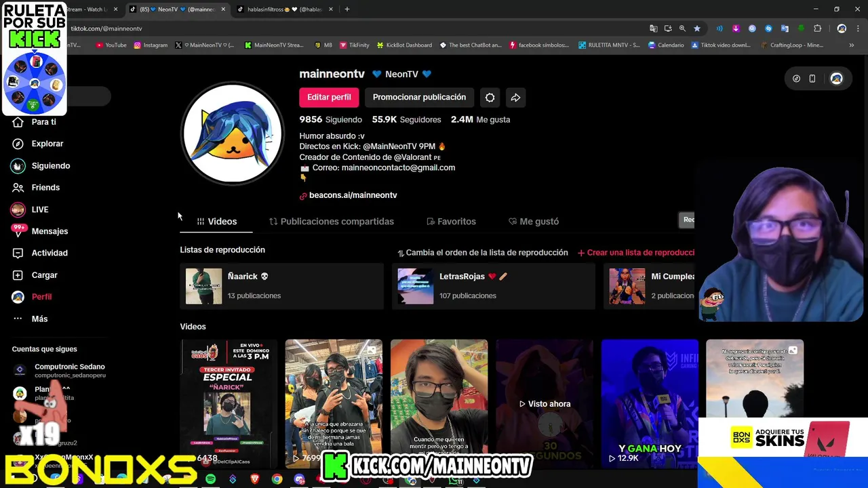Open Computronic Sedano followed account
The image size is (868, 488).
(60, 371)
